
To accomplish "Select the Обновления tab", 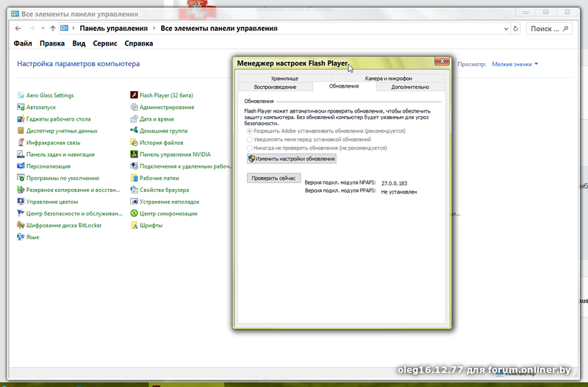I will pos(344,86).
